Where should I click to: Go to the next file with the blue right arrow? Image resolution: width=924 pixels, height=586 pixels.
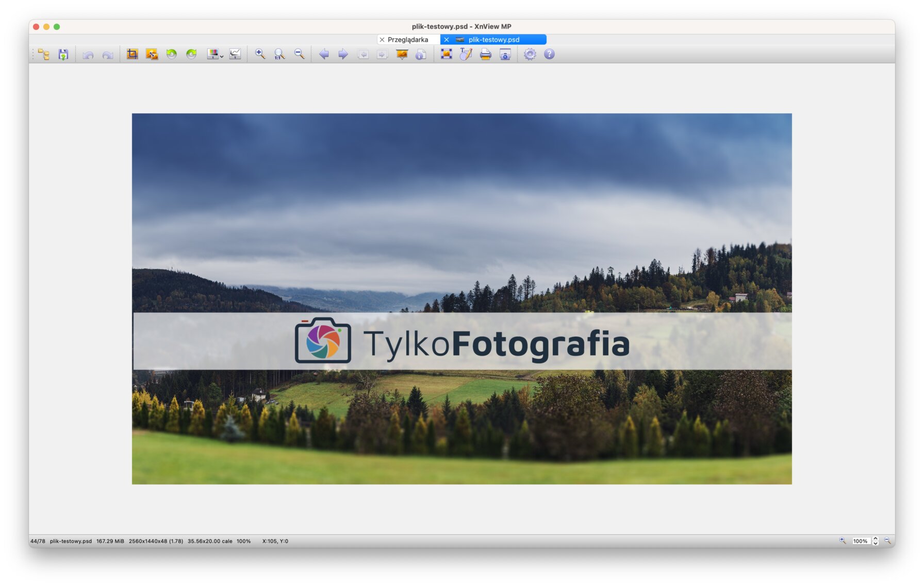click(x=343, y=54)
